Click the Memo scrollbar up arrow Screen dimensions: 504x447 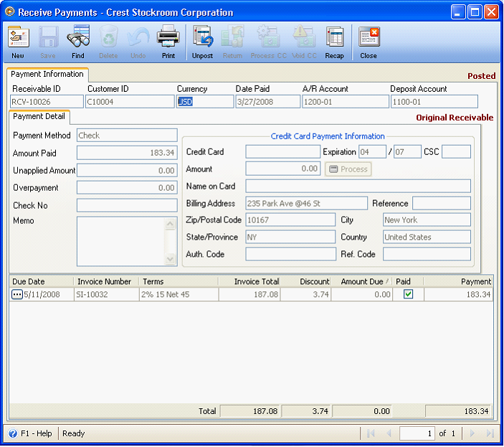[x=170, y=224]
